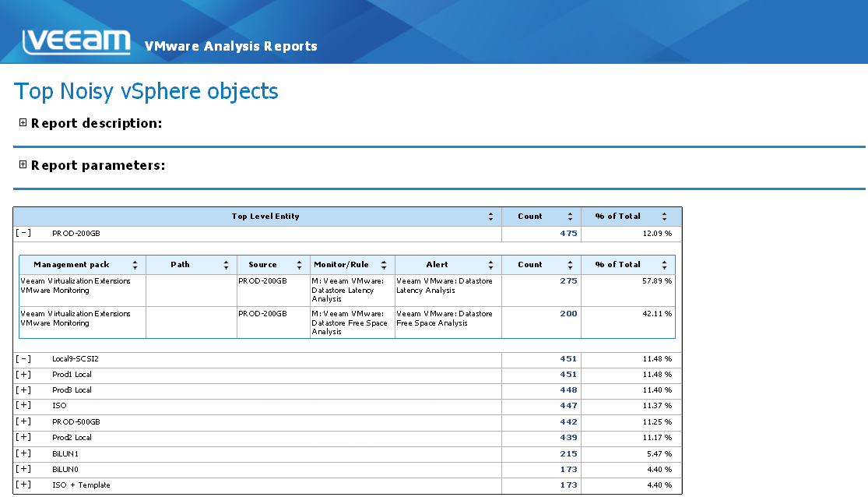
Task: Open the 475 count link for PROD-200GB
Action: (x=568, y=233)
